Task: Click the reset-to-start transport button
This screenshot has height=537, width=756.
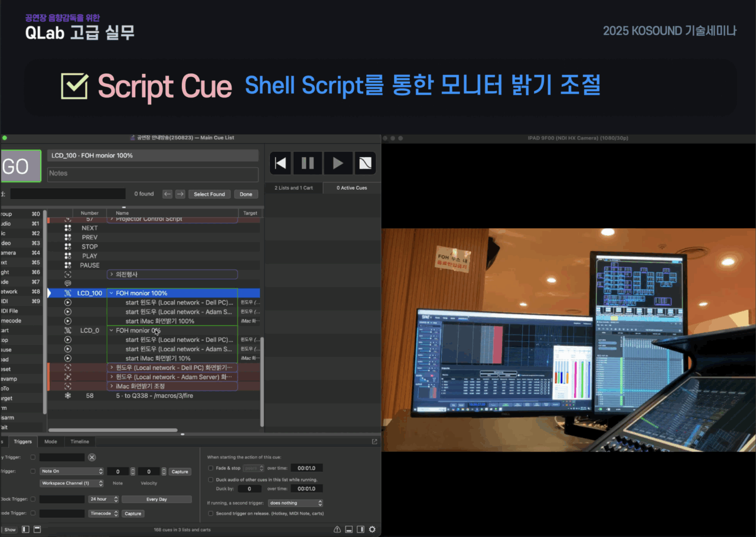Action: (281, 163)
